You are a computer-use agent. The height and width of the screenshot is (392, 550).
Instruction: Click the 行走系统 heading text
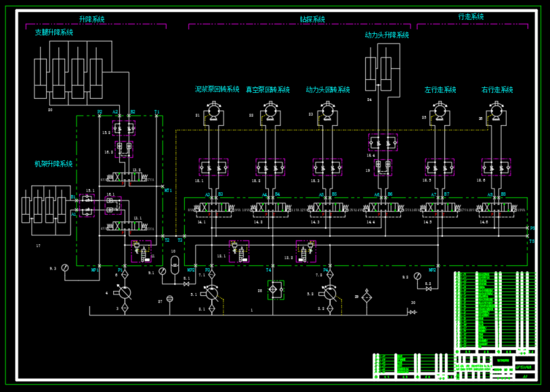coord(471,16)
